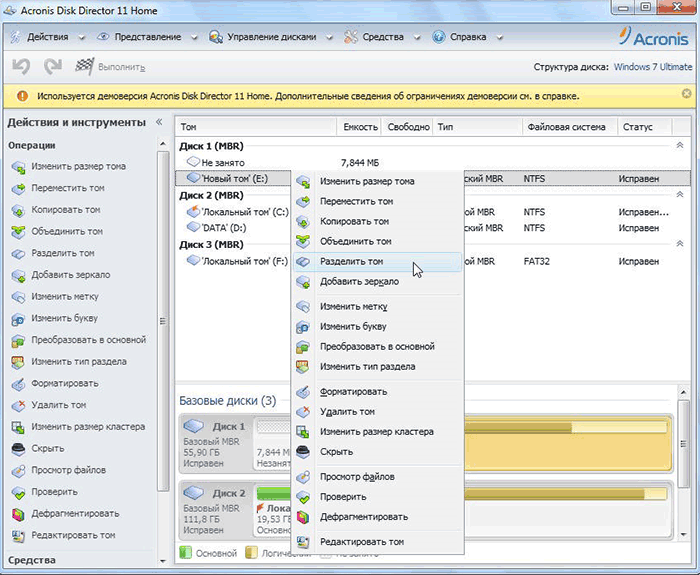
Task: Click Редактировать том icon in sidebar
Action: click(x=18, y=536)
